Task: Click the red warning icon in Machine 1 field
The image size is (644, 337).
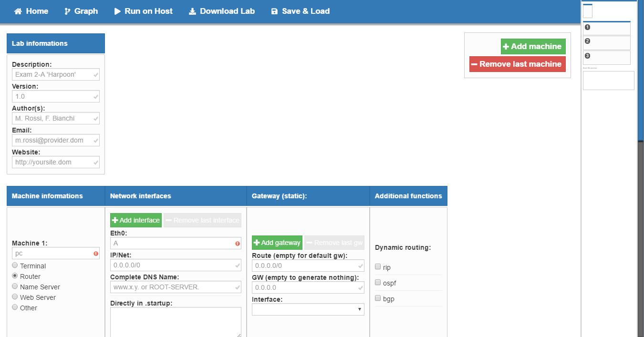Action: pos(96,254)
